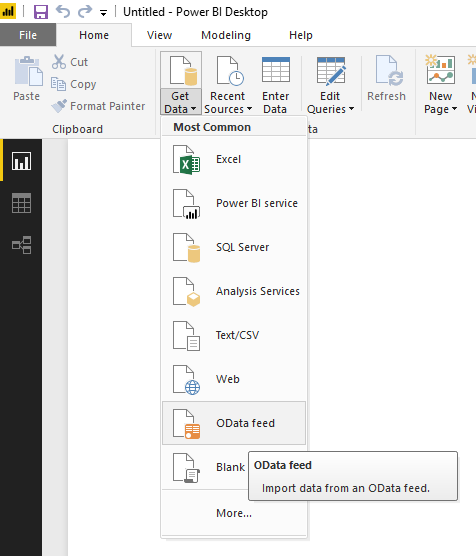Choose Excel from Most Common list

pos(234,159)
